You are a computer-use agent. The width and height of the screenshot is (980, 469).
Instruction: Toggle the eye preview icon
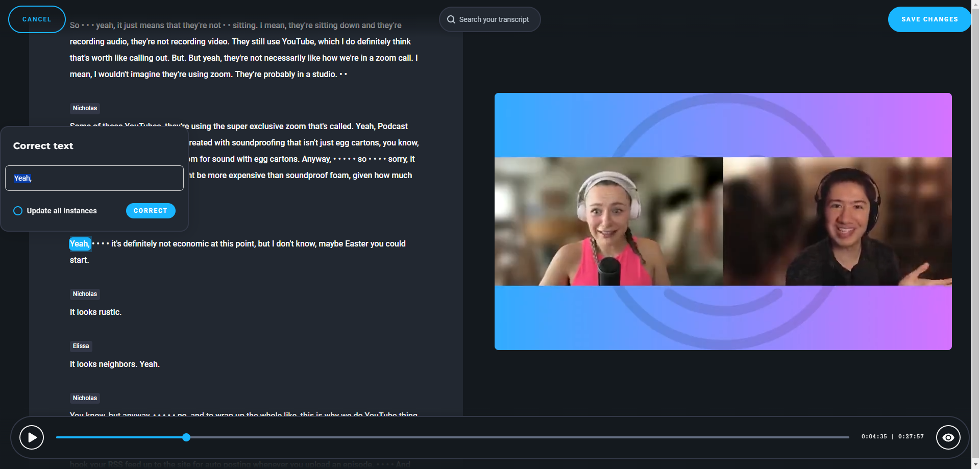point(948,437)
